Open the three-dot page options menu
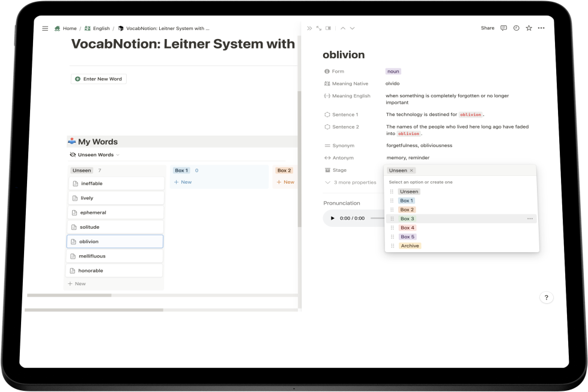The width and height of the screenshot is (588, 392). 541,28
